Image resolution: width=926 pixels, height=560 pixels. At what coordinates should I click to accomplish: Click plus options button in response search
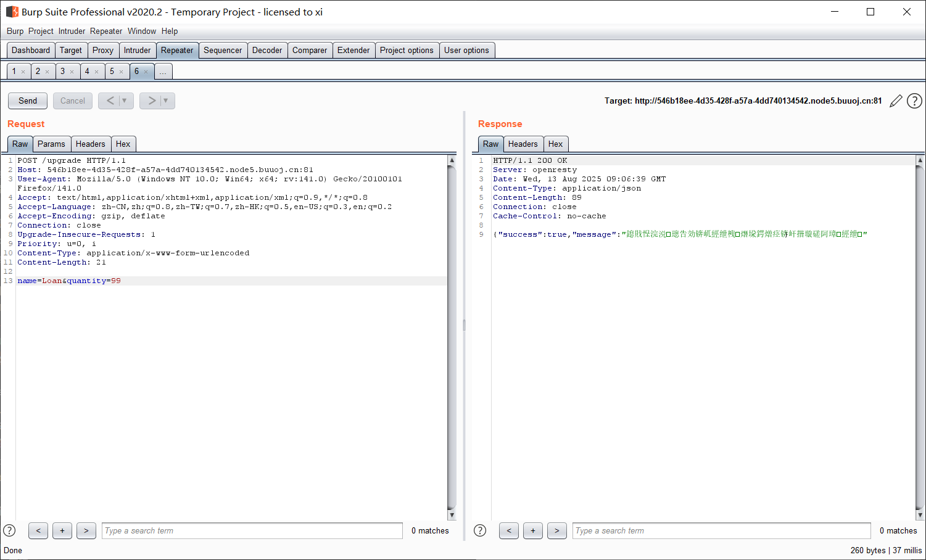coord(533,530)
